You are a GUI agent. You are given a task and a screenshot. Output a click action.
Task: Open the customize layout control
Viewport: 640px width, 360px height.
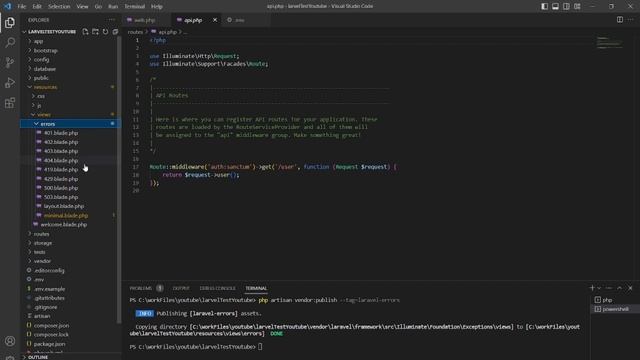point(577,6)
